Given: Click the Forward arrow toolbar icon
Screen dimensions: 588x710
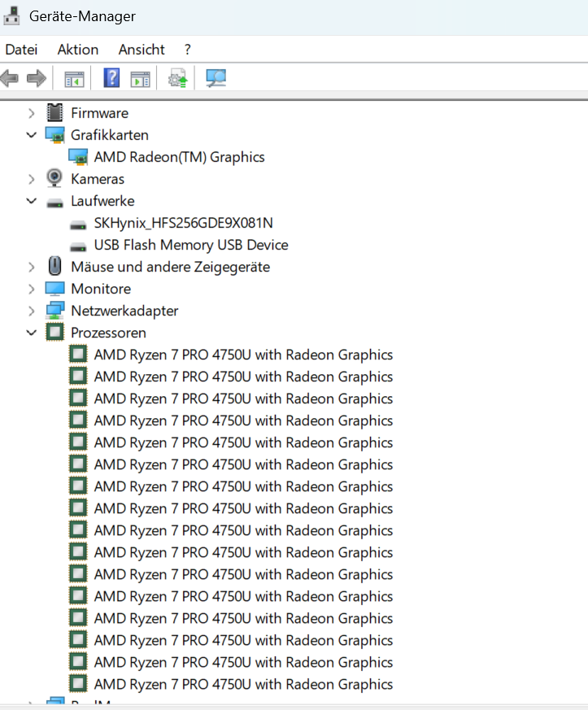Looking at the screenshot, I should click(x=37, y=78).
